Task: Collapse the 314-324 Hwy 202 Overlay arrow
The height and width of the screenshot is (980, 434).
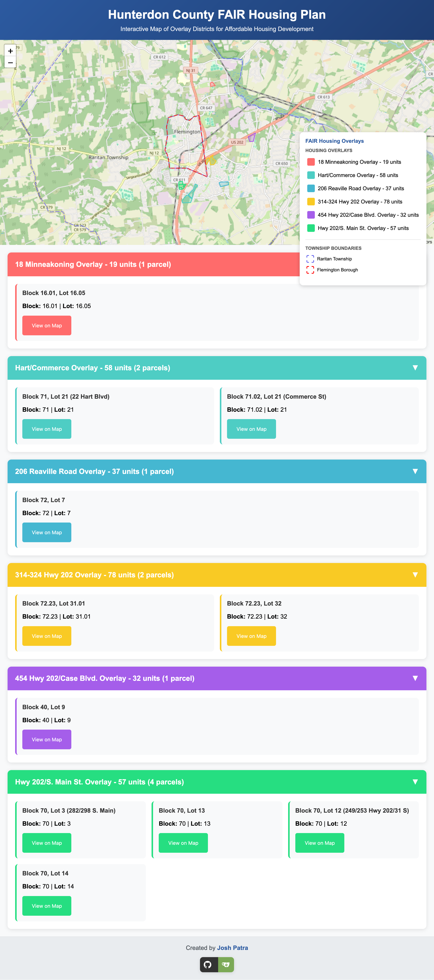Action: click(415, 575)
